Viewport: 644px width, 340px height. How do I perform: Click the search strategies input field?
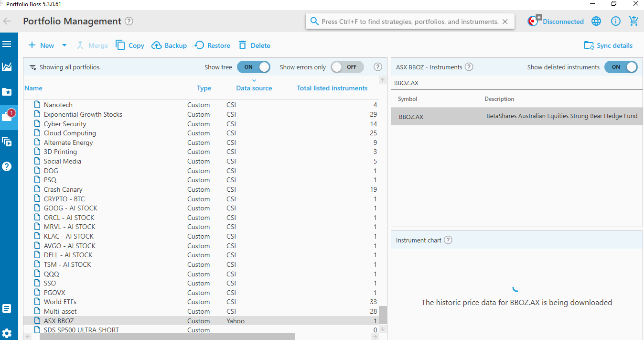[409, 22]
